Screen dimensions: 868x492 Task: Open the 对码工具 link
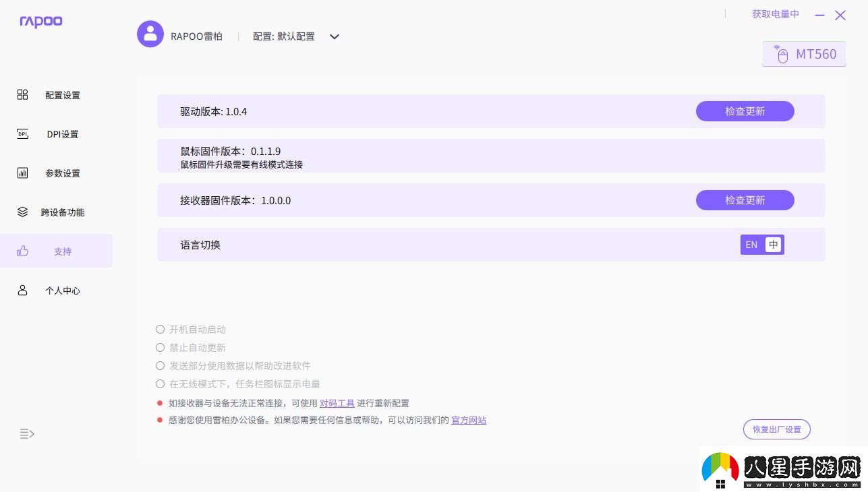[337, 403]
